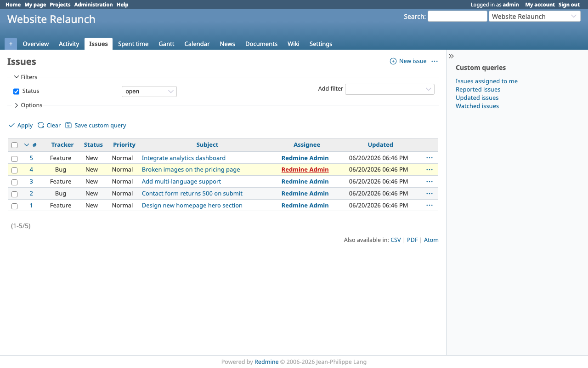Open the status 'open' dropdown
The width and height of the screenshot is (588, 368).
click(149, 92)
